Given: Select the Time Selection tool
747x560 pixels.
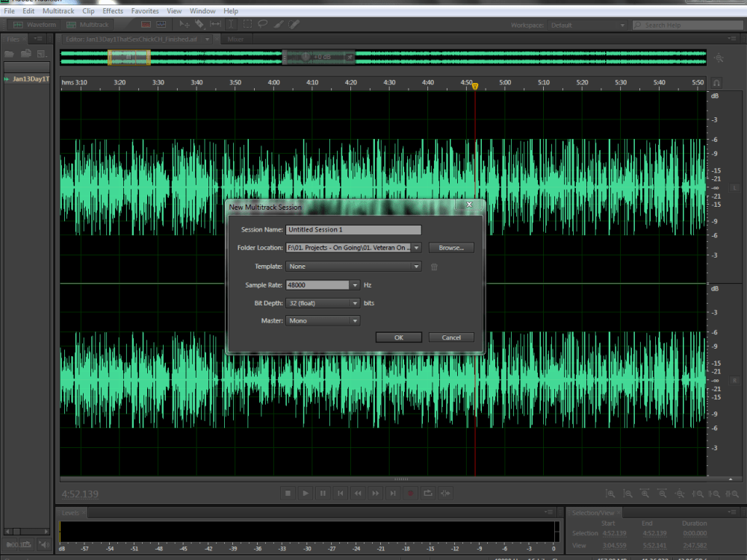Looking at the screenshot, I should click(231, 25).
